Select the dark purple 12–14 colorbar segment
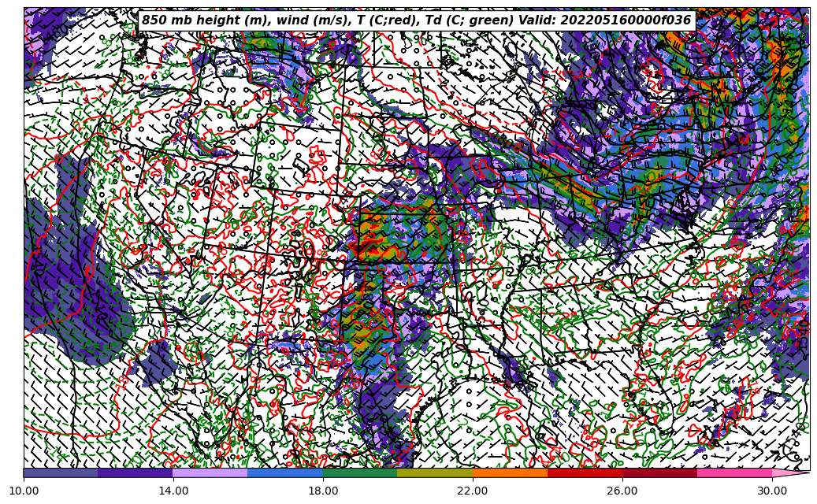The height and width of the screenshot is (504, 817). [x=136, y=472]
